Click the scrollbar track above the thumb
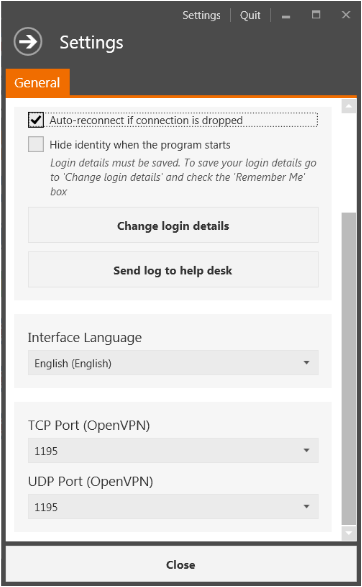Screen dimensions: 362x587 (349, 163)
